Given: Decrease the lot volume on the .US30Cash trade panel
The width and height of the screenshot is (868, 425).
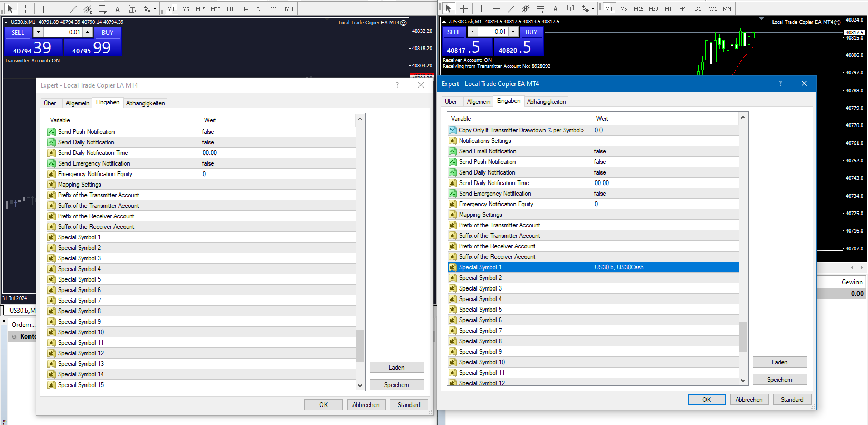Looking at the screenshot, I should [x=472, y=32].
